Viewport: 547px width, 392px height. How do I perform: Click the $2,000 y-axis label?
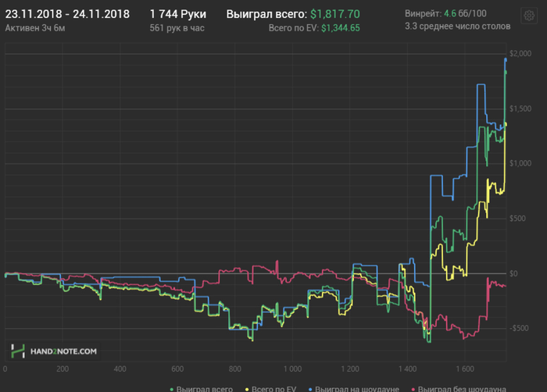coord(520,53)
